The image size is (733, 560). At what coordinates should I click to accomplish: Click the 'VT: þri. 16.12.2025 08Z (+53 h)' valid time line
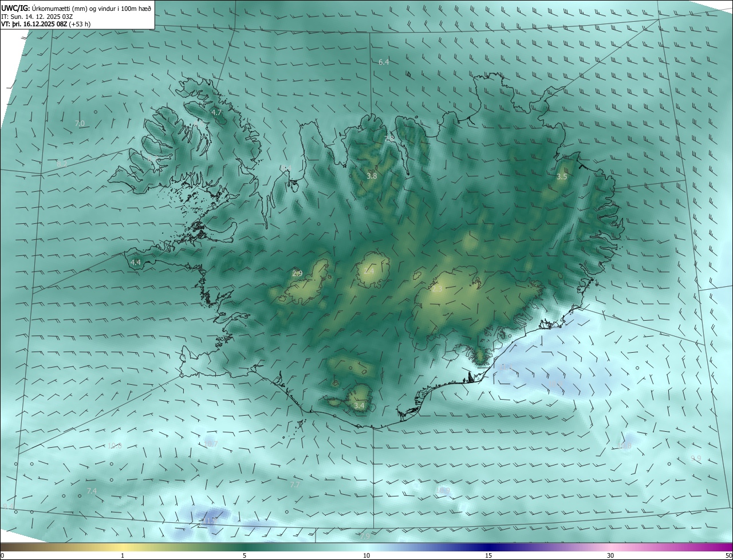coord(46,24)
